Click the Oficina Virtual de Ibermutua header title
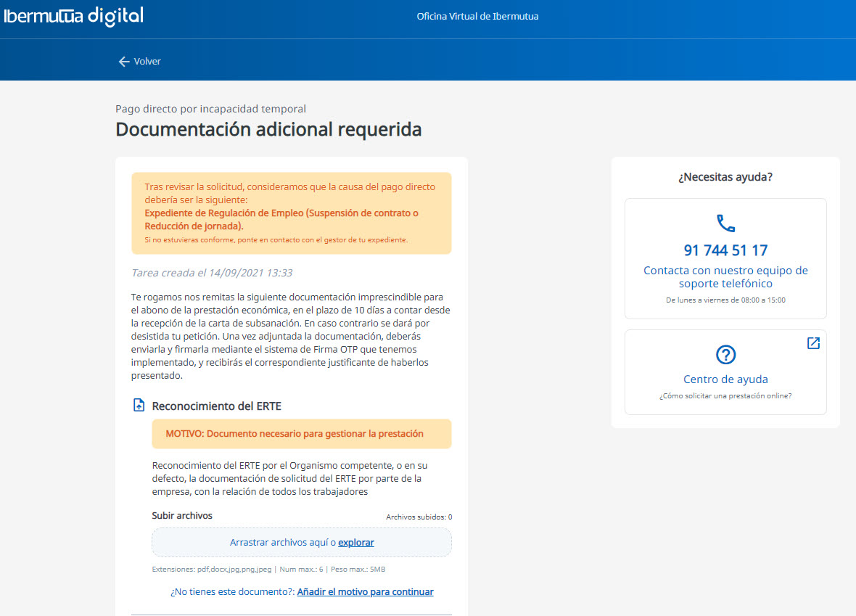The height and width of the screenshot is (616, 856). (477, 16)
